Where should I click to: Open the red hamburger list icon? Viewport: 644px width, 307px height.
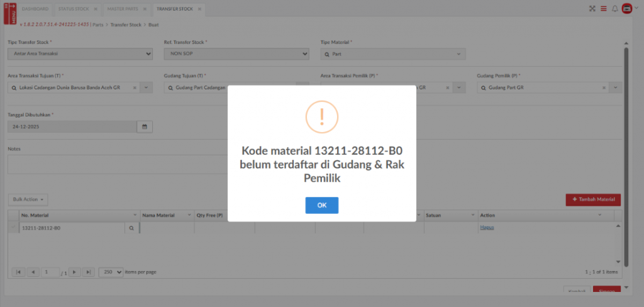[603, 9]
